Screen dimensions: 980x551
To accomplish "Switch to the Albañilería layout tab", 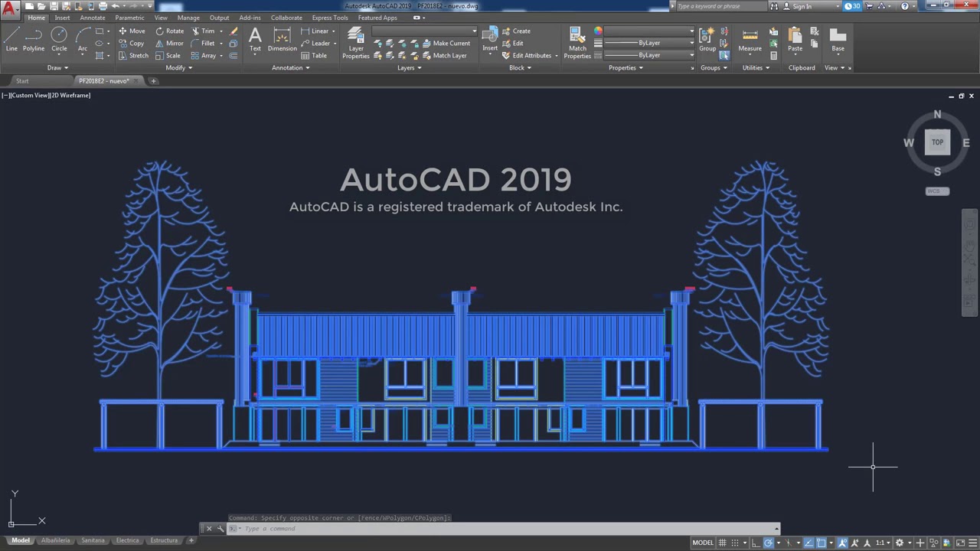I will pos(55,540).
